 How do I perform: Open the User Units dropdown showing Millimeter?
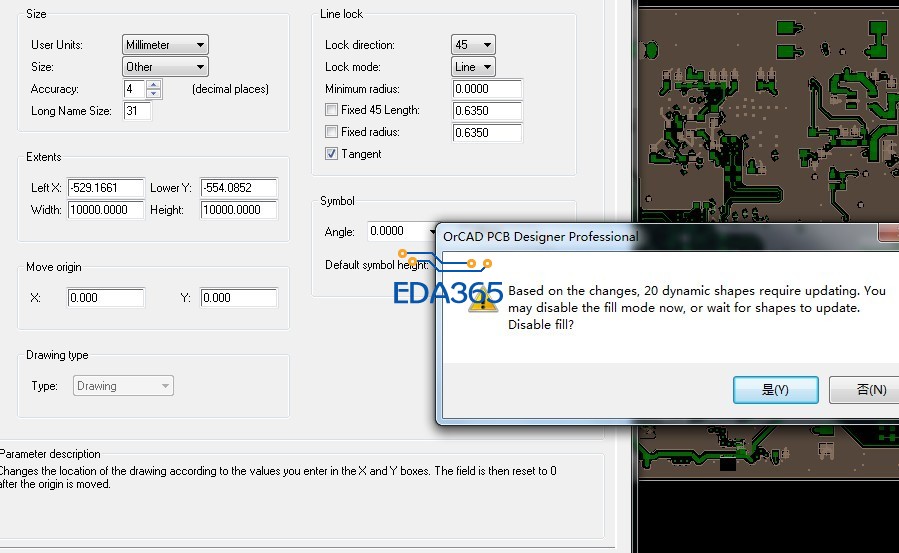(165, 45)
